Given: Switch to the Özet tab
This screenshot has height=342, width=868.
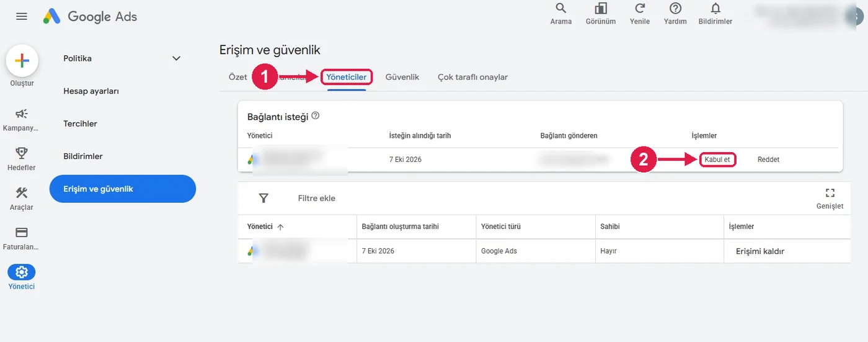Looking at the screenshot, I should point(238,77).
